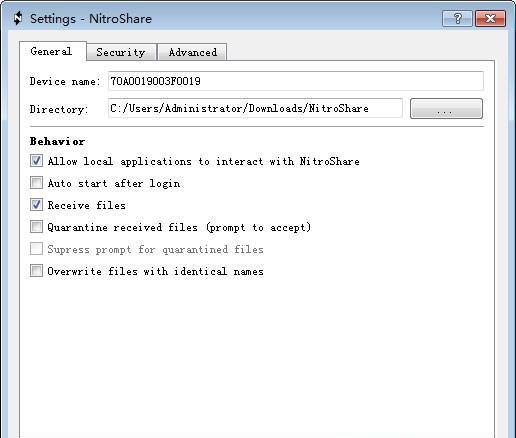
Task: Click the greyed Supress prompt checkbox
Action: (36, 249)
